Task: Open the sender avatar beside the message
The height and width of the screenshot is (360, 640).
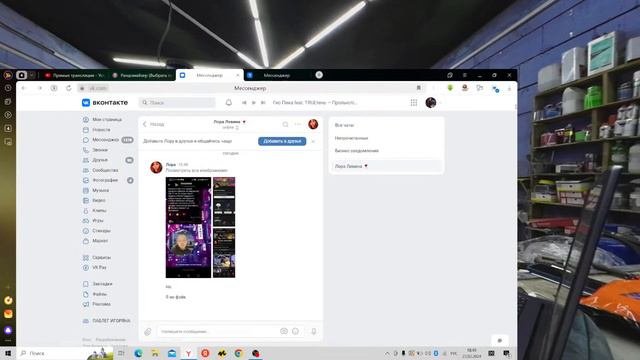Action: (x=156, y=167)
